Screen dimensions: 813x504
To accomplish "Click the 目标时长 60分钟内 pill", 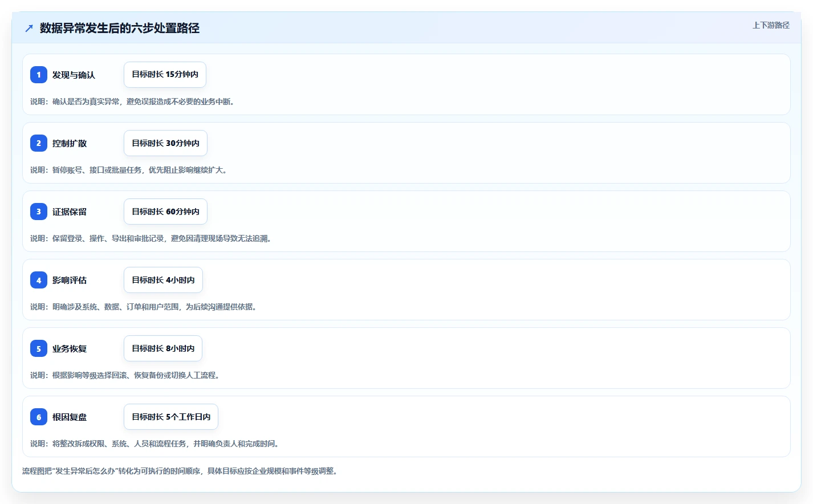I will click(x=165, y=212).
